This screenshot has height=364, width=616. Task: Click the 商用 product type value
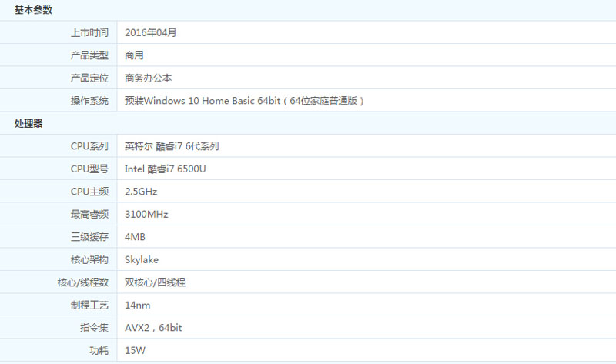(x=134, y=55)
